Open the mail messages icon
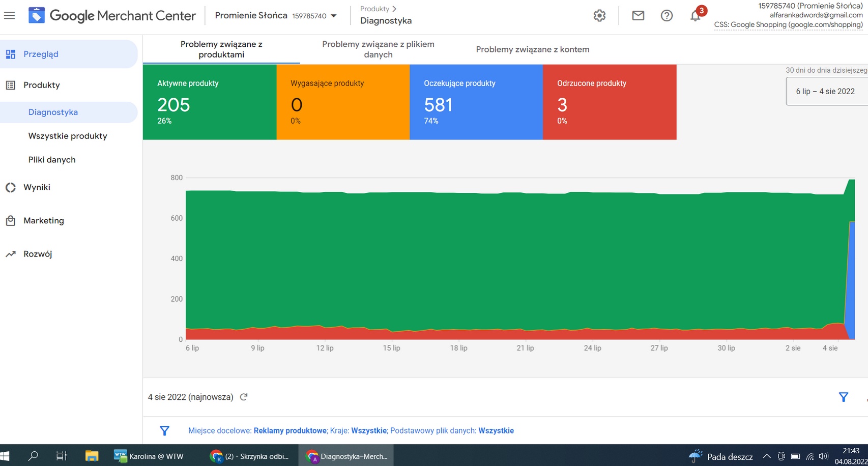 tap(638, 16)
